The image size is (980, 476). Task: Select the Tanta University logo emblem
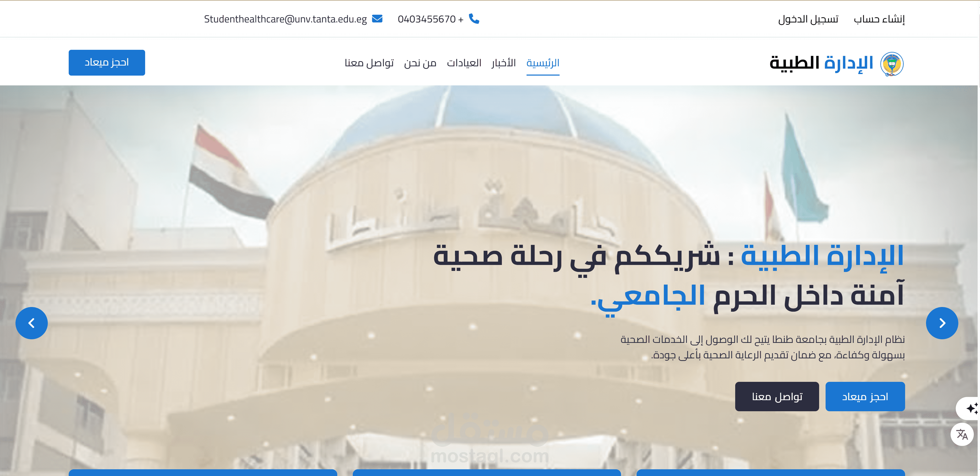pos(892,64)
